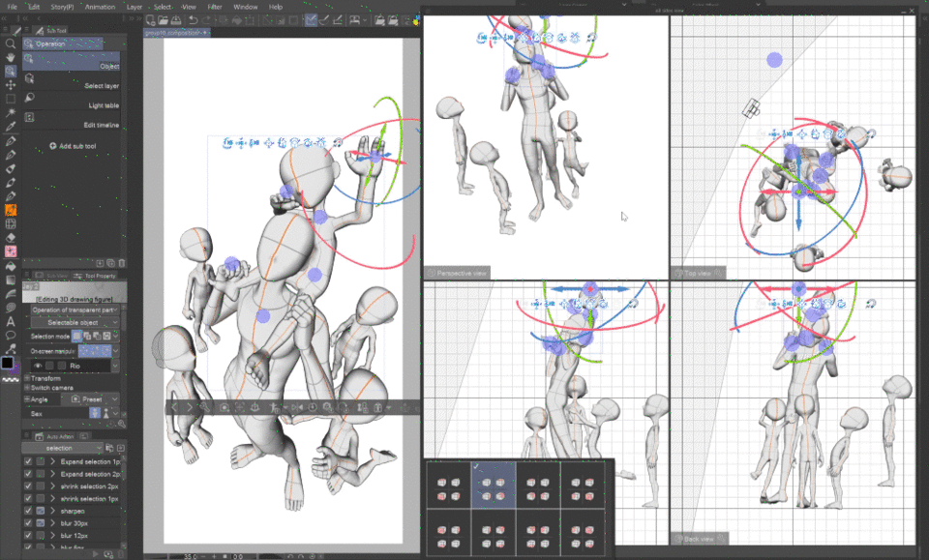Open the Animation menu

[x=100, y=7]
